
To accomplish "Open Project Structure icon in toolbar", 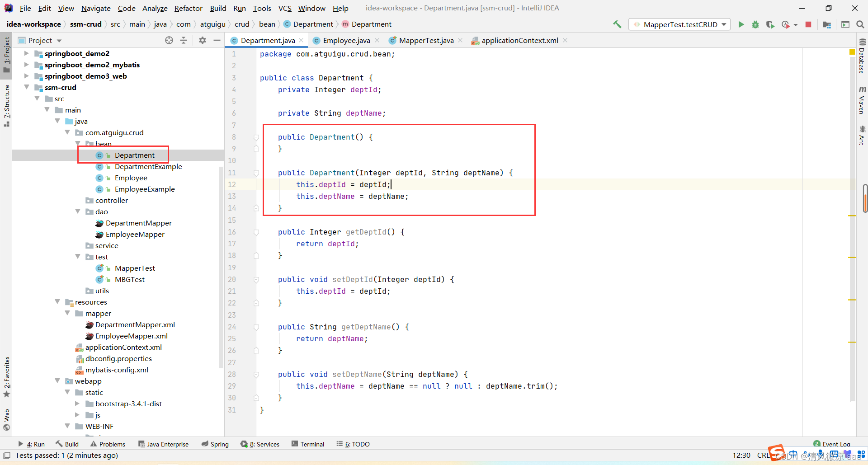I will point(827,24).
